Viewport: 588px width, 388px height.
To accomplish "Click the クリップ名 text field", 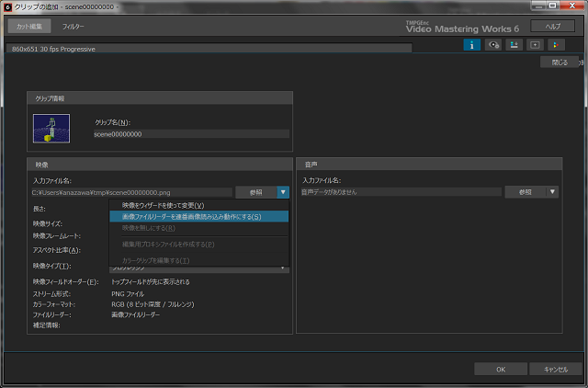I will click(191, 133).
